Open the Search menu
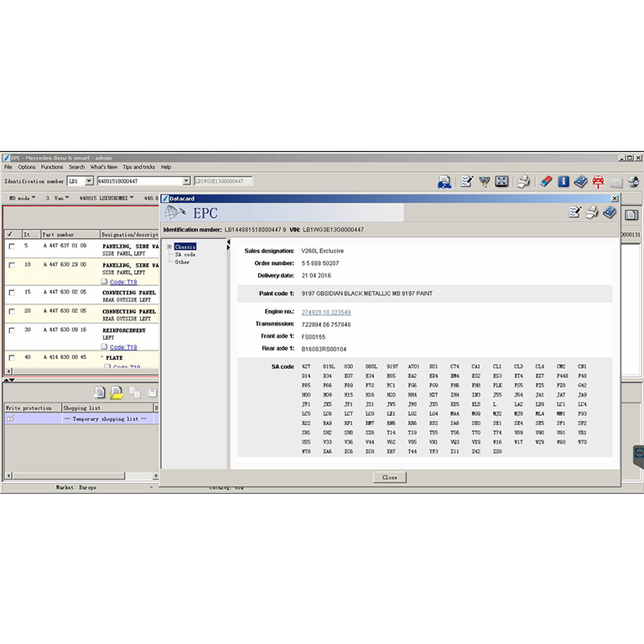Screen dimensions: 644x644 [x=77, y=167]
